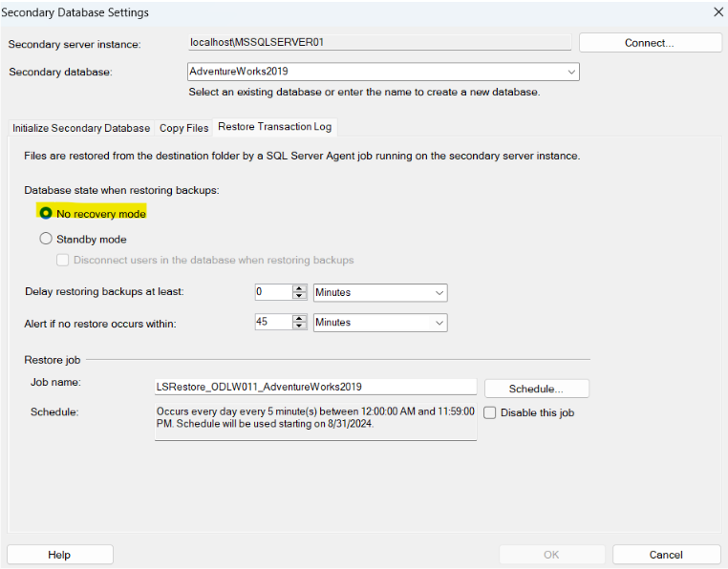This screenshot has height=569, width=728.
Task: Open the restore job Schedule... button
Action: point(536,389)
